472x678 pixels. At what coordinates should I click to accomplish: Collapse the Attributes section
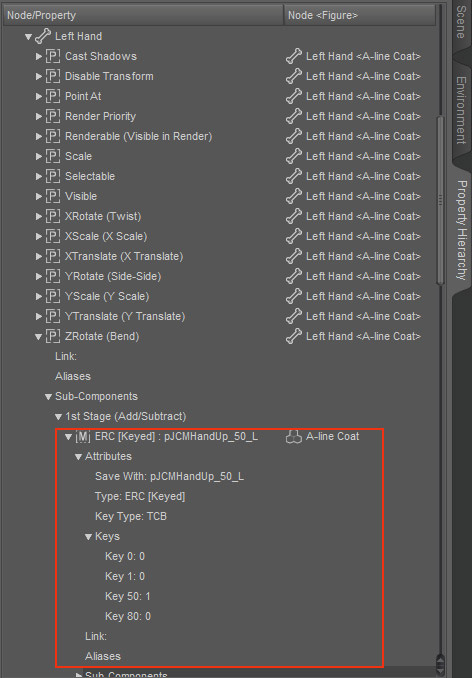pyautogui.click(x=78, y=457)
